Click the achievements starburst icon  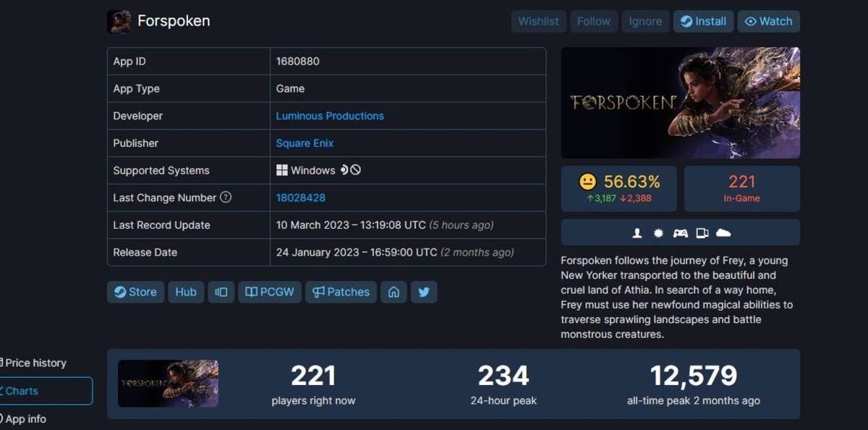pyautogui.click(x=658, y=233)
